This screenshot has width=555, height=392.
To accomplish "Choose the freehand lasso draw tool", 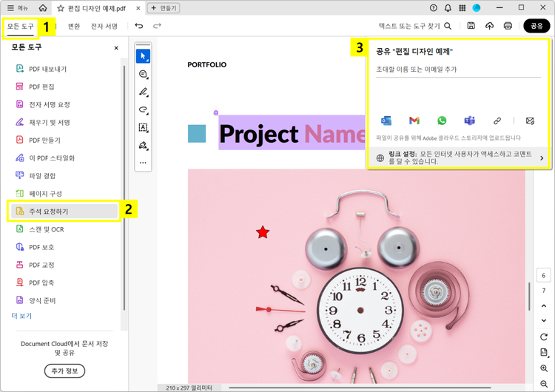I will point(143,109).
